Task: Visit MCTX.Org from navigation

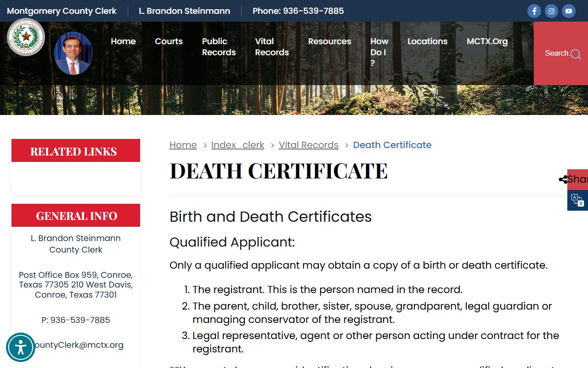Action: (x=487, y=41)
